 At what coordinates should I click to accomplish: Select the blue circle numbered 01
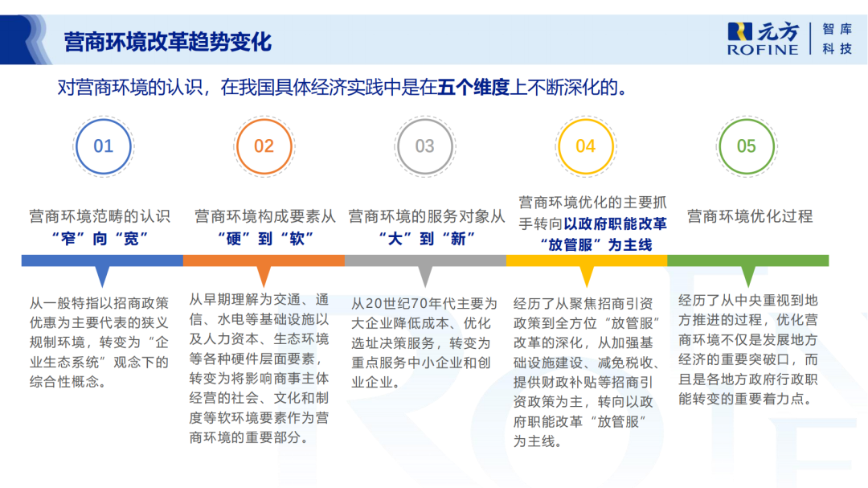coord(103,146)
